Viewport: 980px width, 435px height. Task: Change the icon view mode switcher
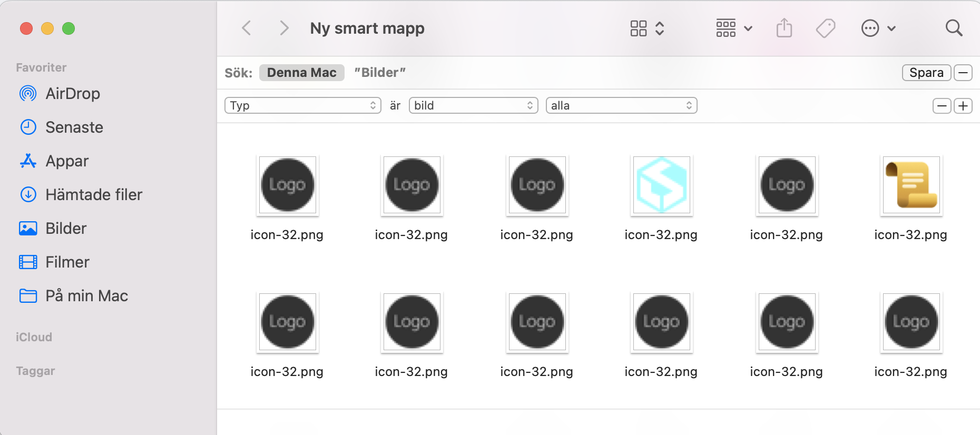[x=647, y=28]
